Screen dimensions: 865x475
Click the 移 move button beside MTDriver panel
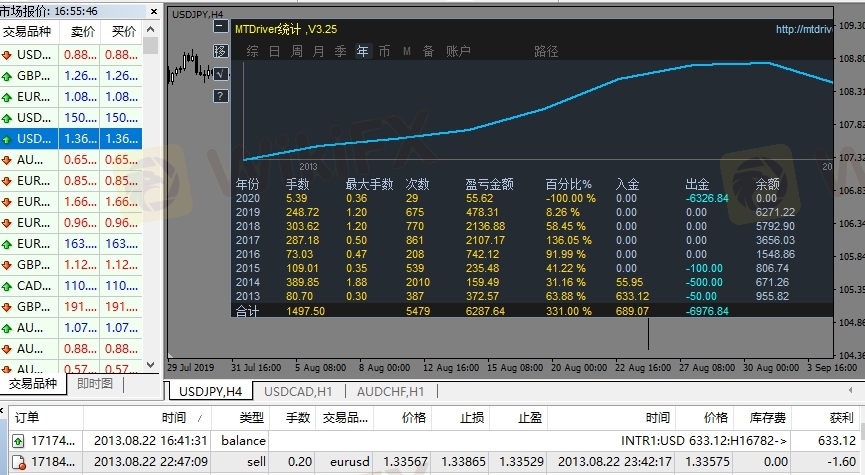220,51
